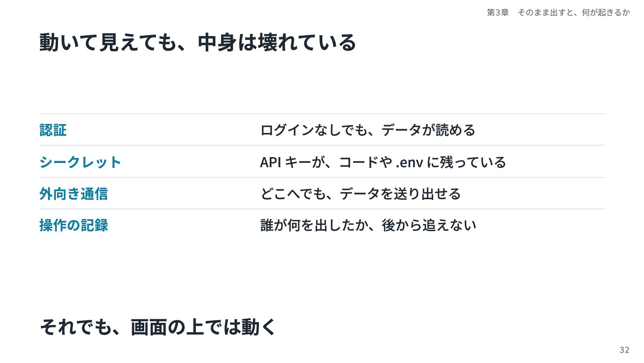Click the 認証 row label
Viewport: 644px width, 363px height.
53,130
